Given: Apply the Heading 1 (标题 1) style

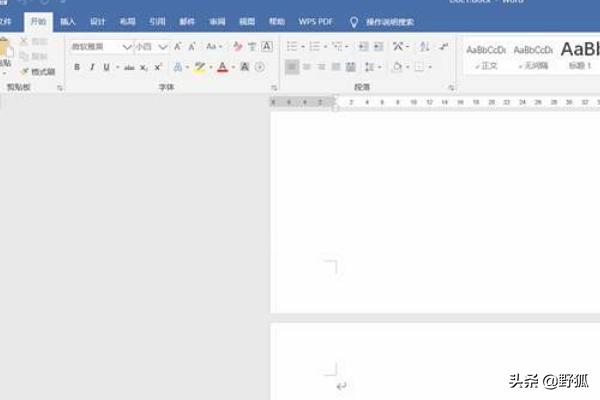Looking at the screenshot, I should pyautogui.click(x=580, y=56).
